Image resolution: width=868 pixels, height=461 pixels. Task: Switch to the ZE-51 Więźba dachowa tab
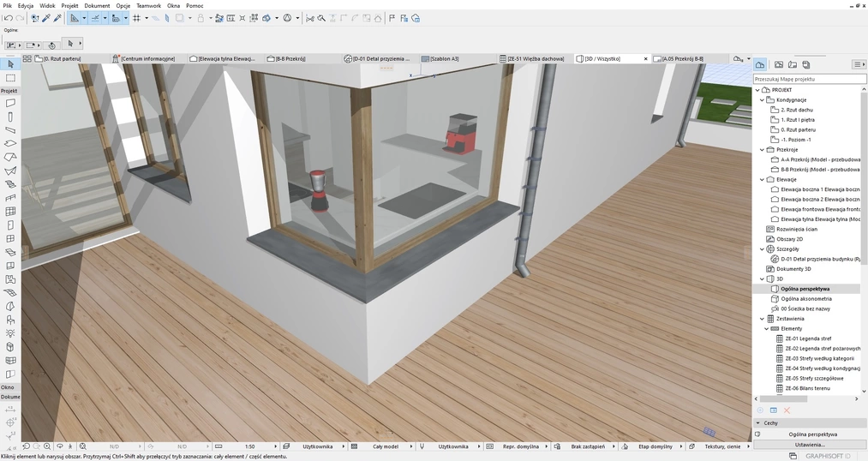click(x=536, y=58)
